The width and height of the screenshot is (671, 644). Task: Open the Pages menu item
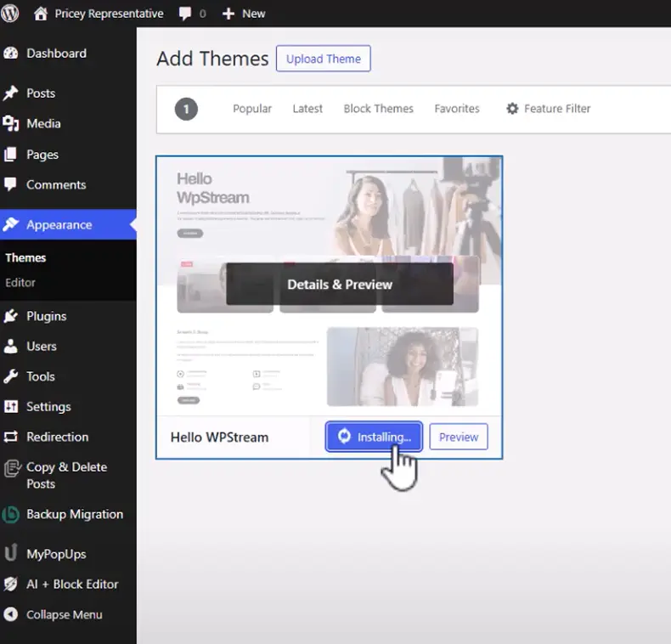(x=42, y=155)
